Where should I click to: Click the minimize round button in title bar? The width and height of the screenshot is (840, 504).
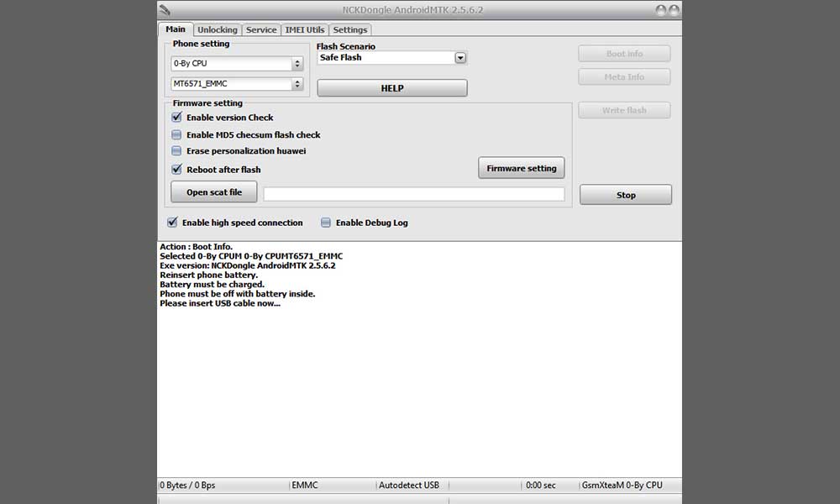[x=661, y=9]
